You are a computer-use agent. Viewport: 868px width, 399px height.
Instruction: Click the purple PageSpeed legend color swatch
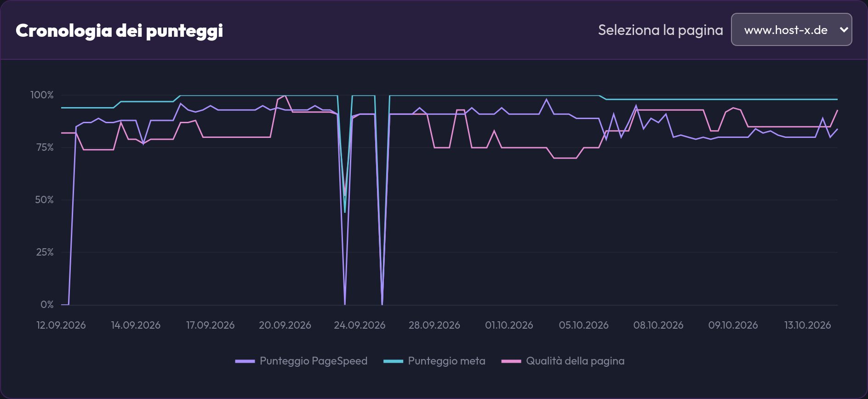tap(245, 361)
